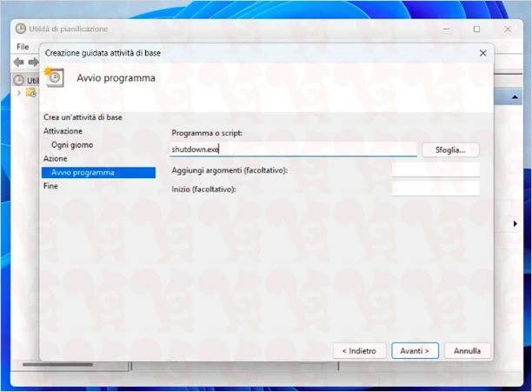Click the Aggiungi argomenti input field
This screenshot has width=532, height=392.
(436, 169)
